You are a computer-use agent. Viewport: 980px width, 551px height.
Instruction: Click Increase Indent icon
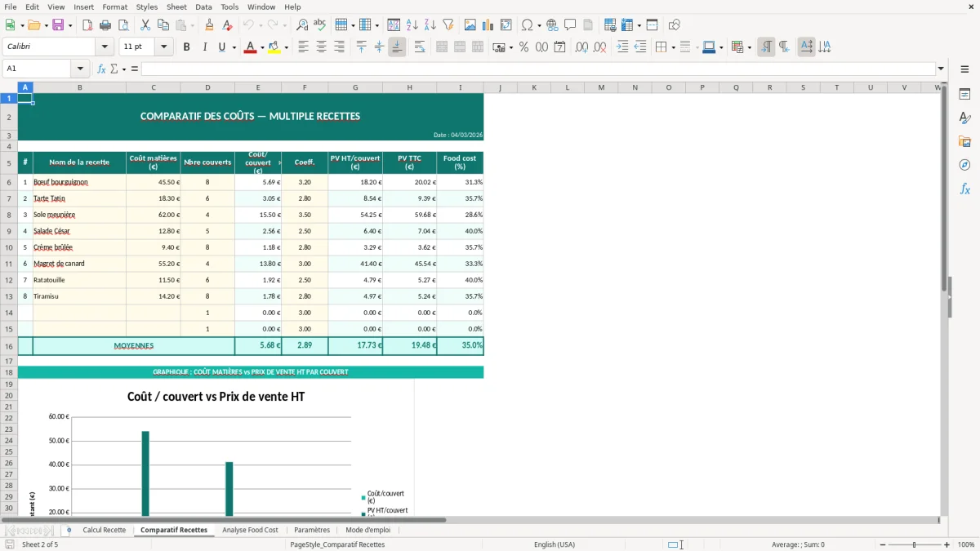(622, 47)
